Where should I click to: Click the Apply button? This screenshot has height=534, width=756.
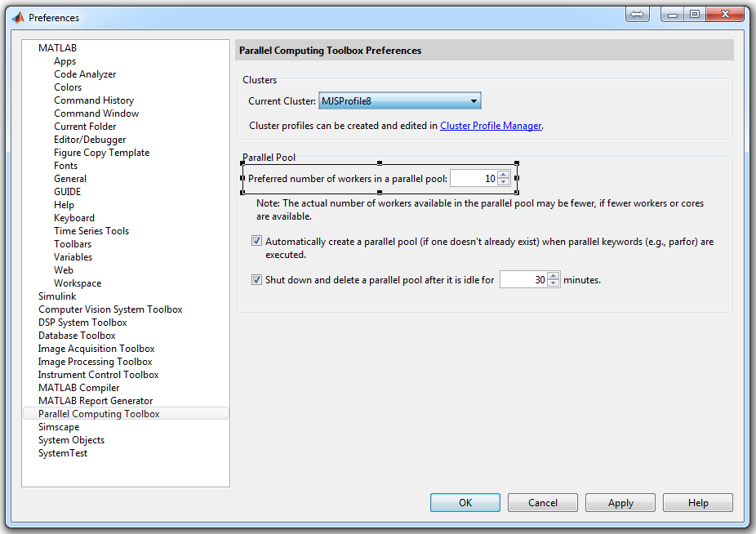click(620, 503)
